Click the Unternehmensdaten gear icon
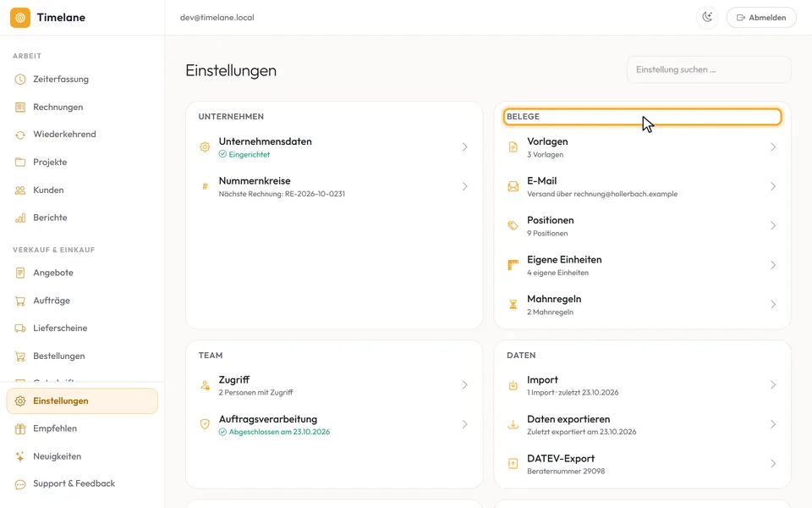Image resolution: width=812 pixels, height=508 pixels. click(205, 147)
